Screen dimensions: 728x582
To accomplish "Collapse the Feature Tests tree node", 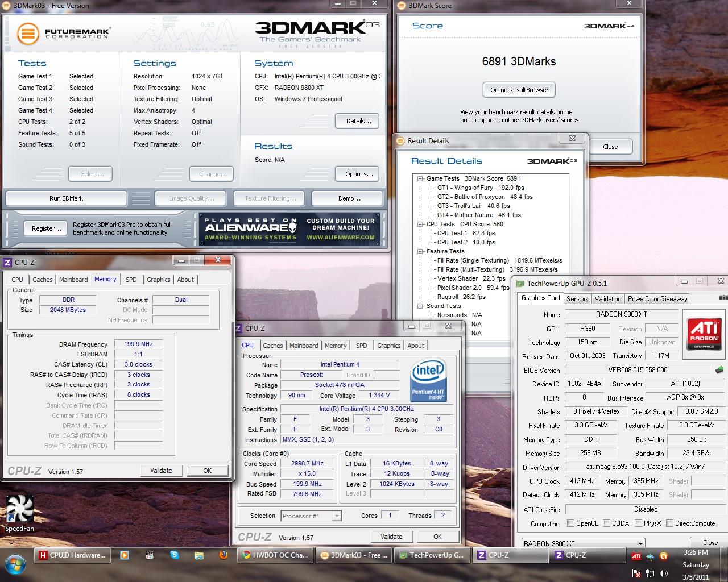I will click(420, 251).
